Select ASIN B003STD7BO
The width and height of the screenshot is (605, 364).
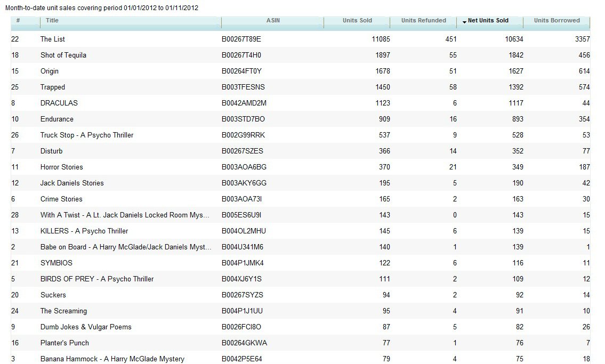[x=243, y=119]
